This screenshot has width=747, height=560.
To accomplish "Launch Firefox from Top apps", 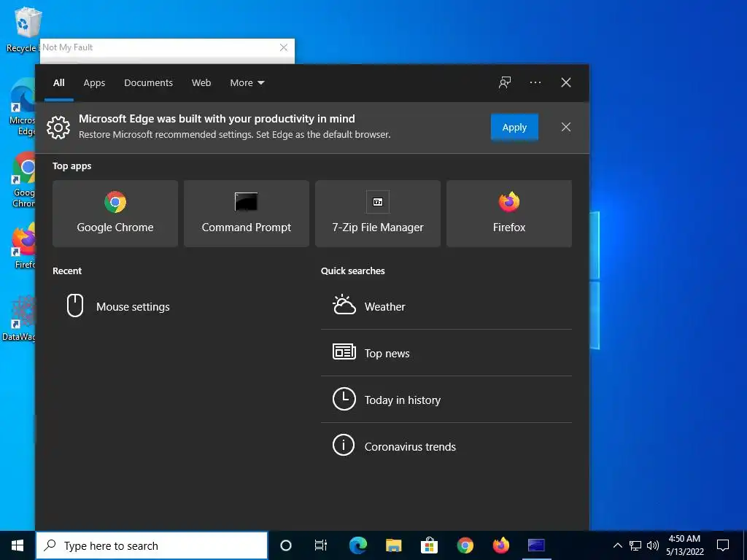I will [508, 214].
